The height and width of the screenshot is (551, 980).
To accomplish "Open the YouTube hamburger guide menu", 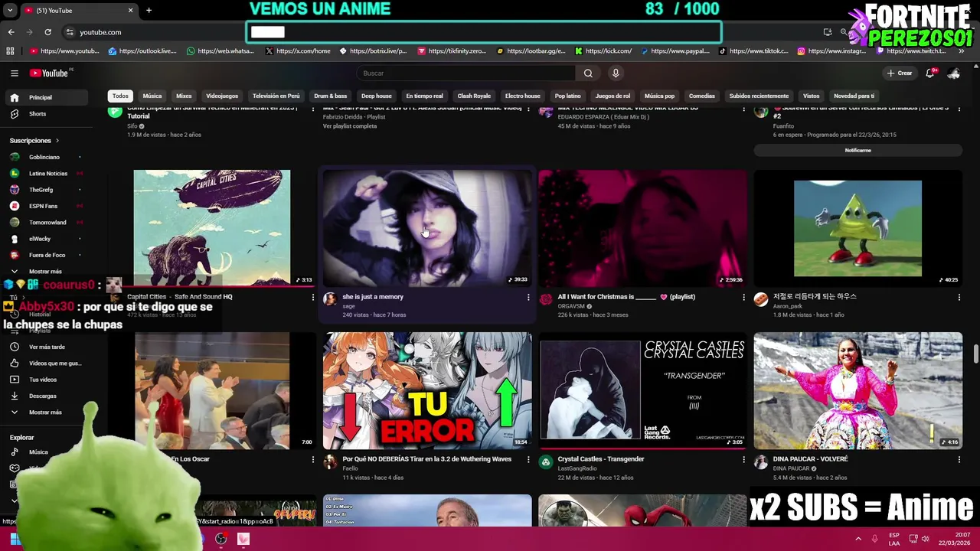I will [15, 73].
